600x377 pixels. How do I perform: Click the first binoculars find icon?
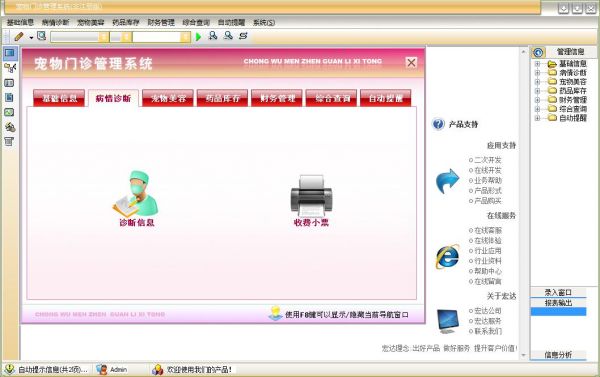213,36
